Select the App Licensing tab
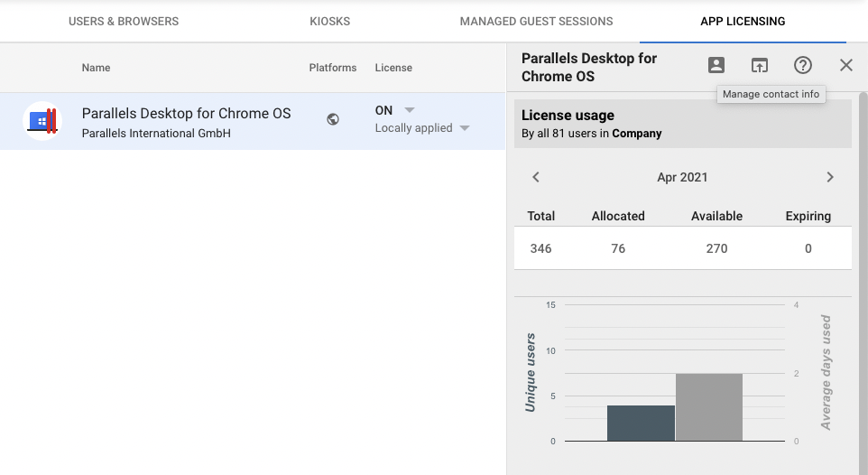Image resolution: width=868 pixels, height=475 pixels. coord(743,22)
